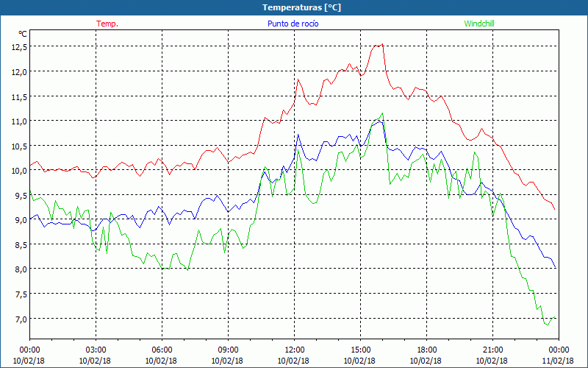This screenshot has width=588, height=368.
Task: Select the red Temp. legend label
Action: point(107,24)
